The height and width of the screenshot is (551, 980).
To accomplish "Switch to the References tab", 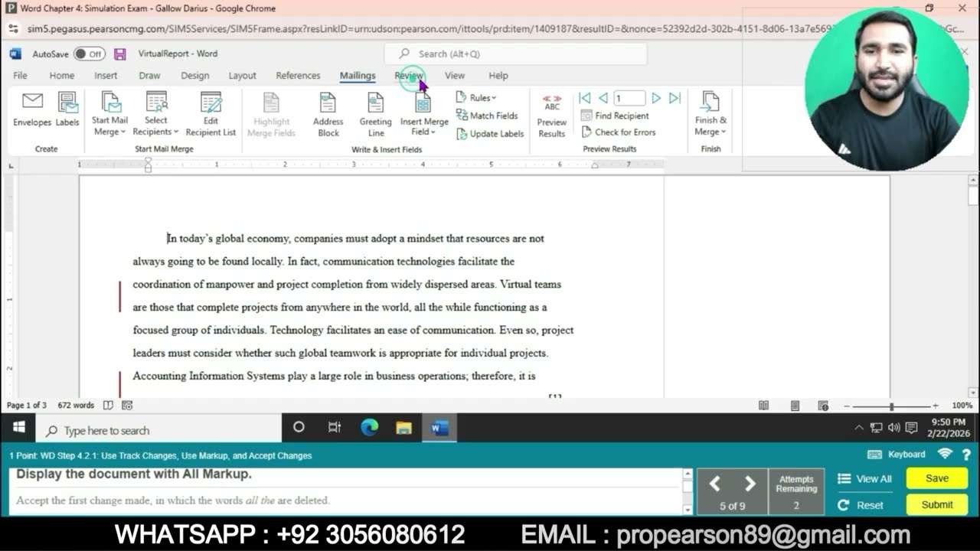I will coord(298,75).
